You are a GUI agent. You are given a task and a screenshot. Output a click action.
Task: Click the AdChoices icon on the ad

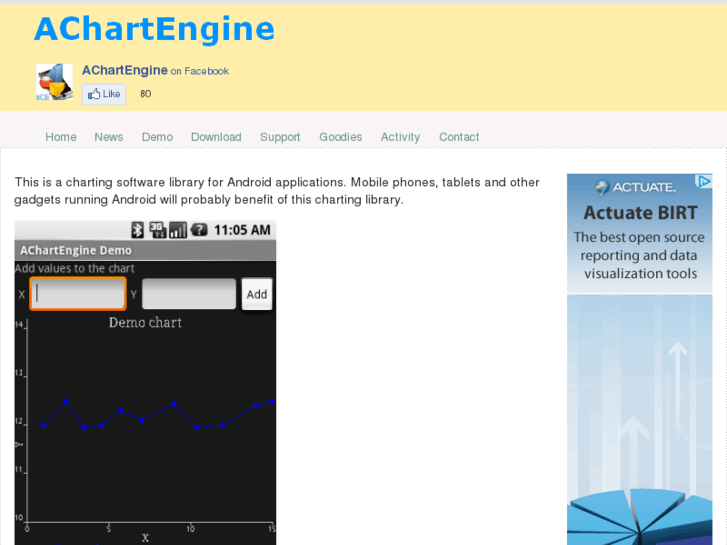[x=703, y=181]
